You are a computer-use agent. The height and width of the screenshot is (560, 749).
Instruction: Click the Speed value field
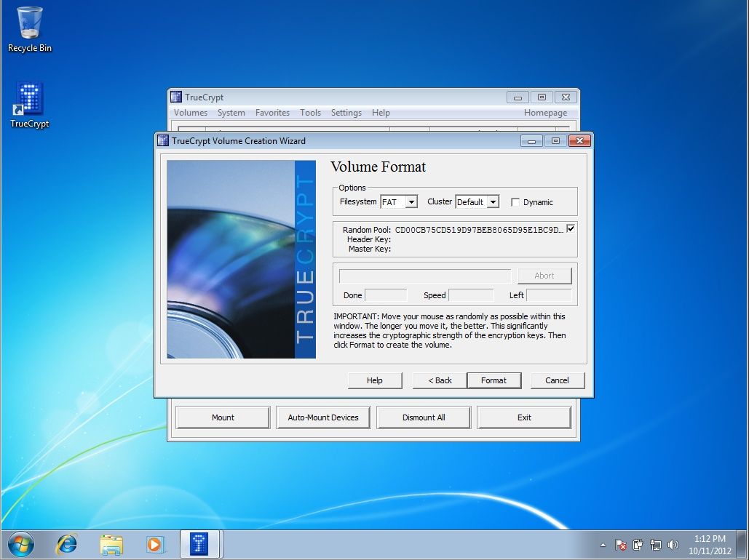[x=471, y=295]
